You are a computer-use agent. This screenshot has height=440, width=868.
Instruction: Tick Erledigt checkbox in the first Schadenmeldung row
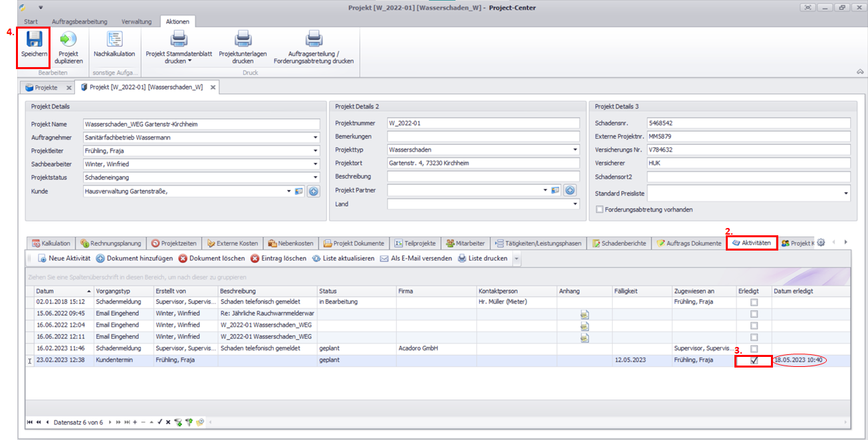point(754,302)
